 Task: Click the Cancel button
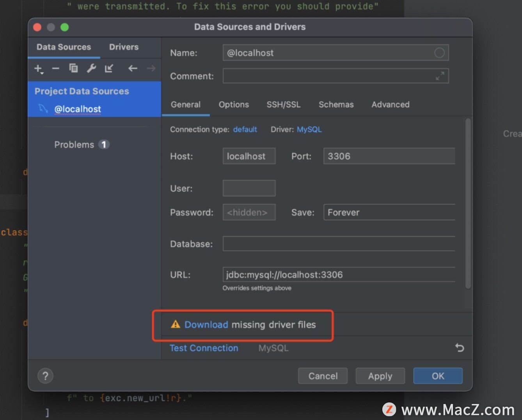(x=323, y=376)
